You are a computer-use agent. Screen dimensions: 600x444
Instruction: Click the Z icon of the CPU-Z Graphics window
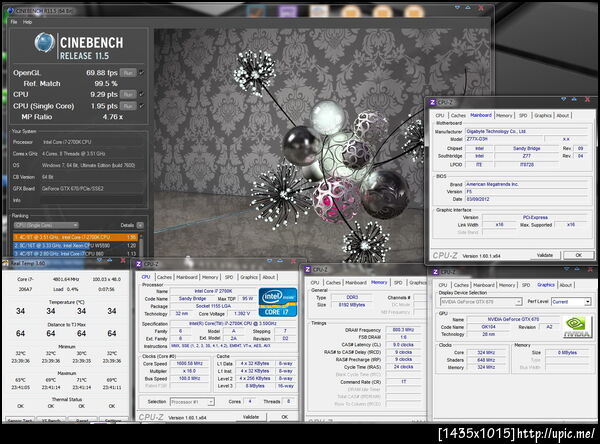[x=435, y=272]
